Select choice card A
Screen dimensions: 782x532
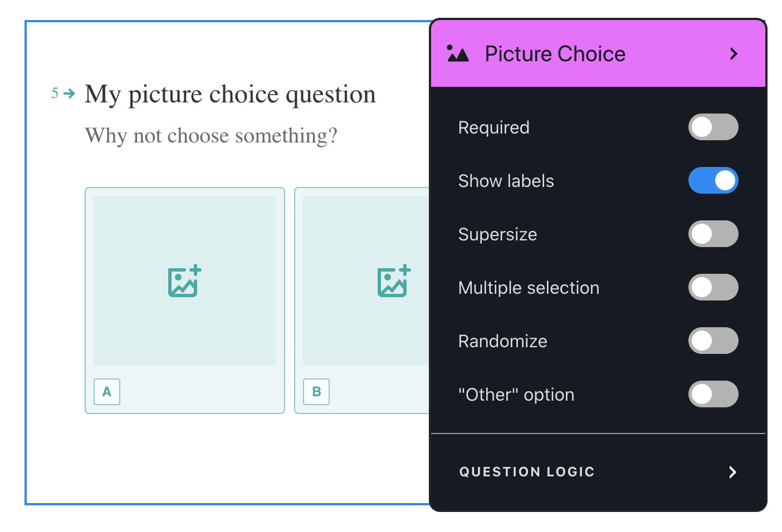[x=185, y=301]
